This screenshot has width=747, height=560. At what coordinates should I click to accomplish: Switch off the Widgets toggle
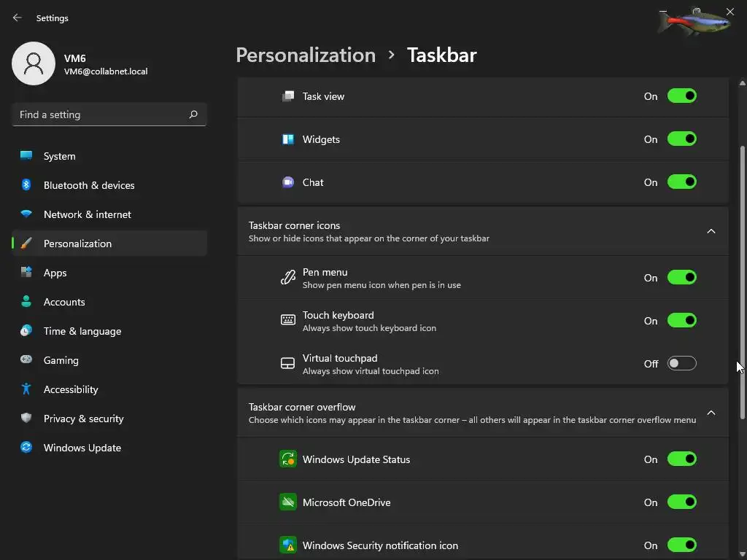(x=682, y=139)
